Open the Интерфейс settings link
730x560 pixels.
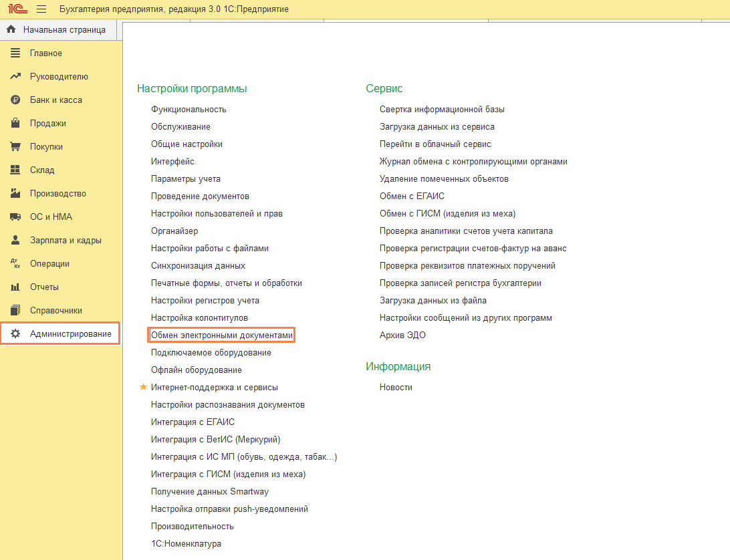172,162
